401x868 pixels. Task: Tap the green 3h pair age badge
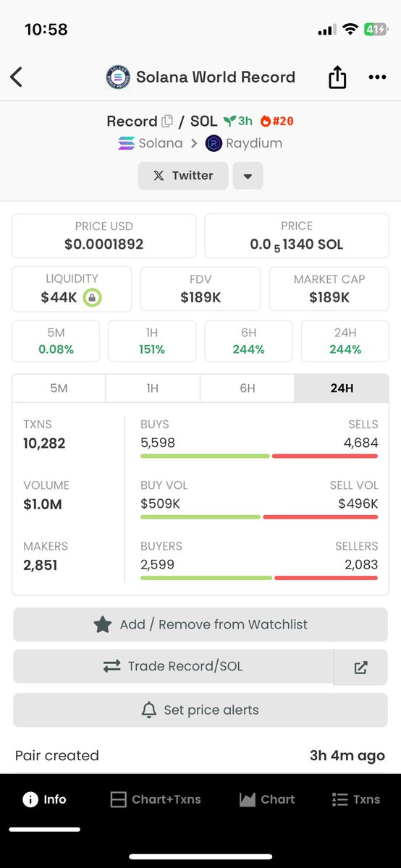(x=237, y=121)
